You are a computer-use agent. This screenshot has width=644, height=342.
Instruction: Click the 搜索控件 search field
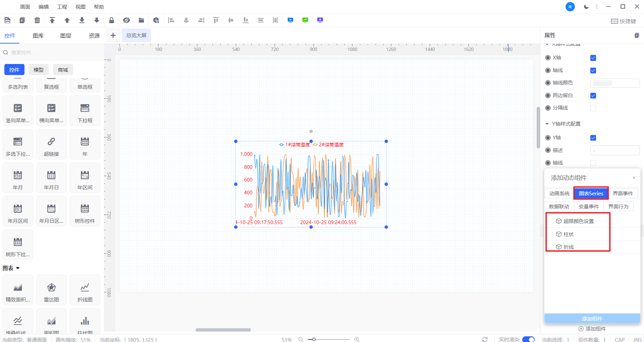[x=54, y=52]
